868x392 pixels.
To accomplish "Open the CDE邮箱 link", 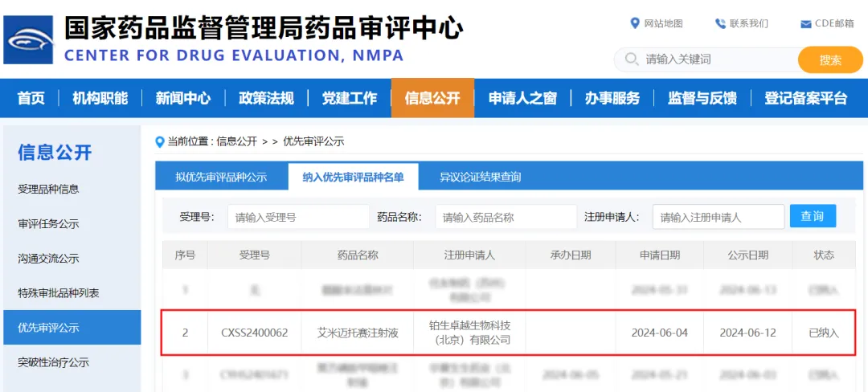I will pos(834,23).
